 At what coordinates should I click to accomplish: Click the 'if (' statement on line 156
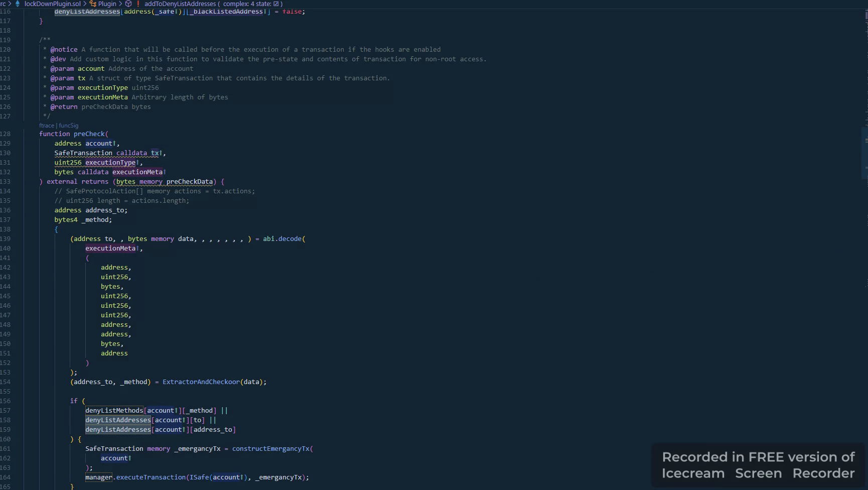[x=78, y=401]
